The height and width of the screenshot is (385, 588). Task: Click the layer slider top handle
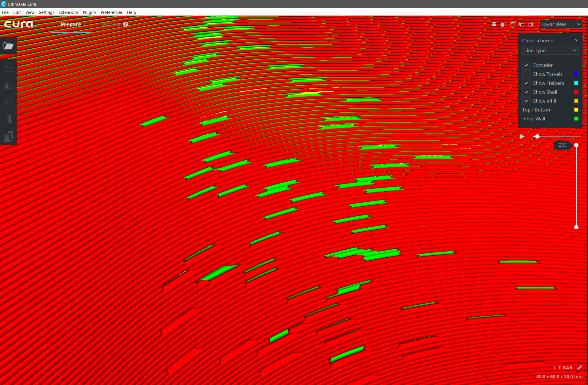click(576, 145)
